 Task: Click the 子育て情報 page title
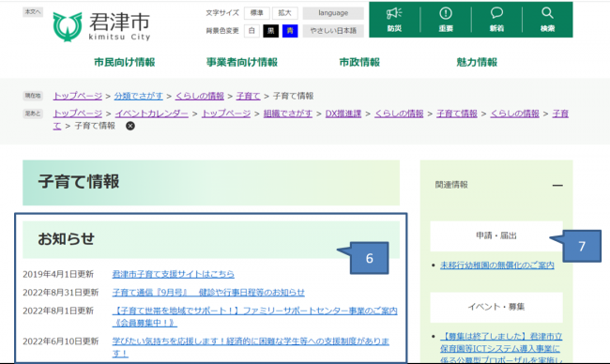click(79, 182)
